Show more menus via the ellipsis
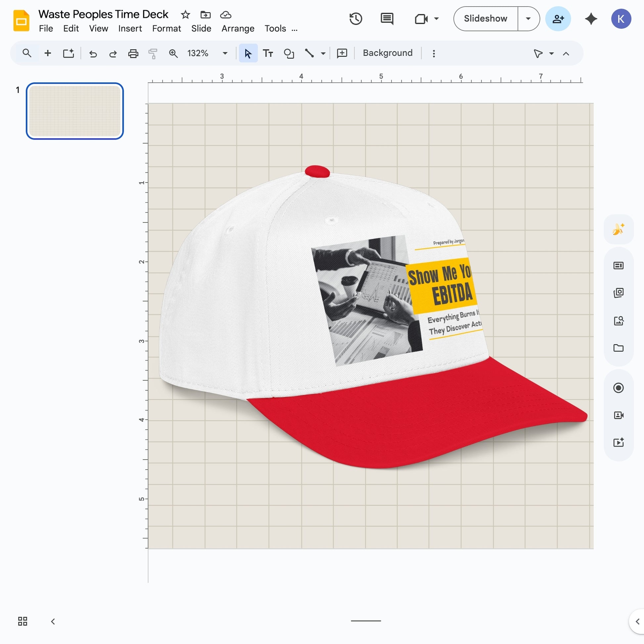Viewport: 644px width, 644px height. point(294,29)
